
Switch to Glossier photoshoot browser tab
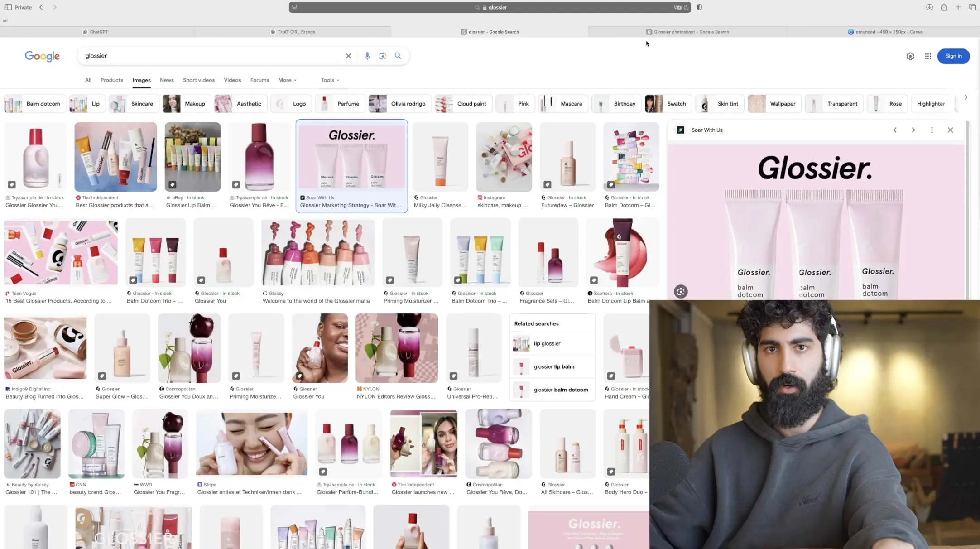pos(687,32)
